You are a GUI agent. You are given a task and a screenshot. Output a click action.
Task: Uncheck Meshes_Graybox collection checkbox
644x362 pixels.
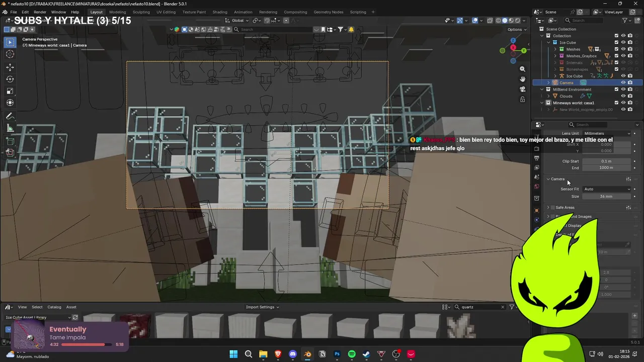pos(616,56)
